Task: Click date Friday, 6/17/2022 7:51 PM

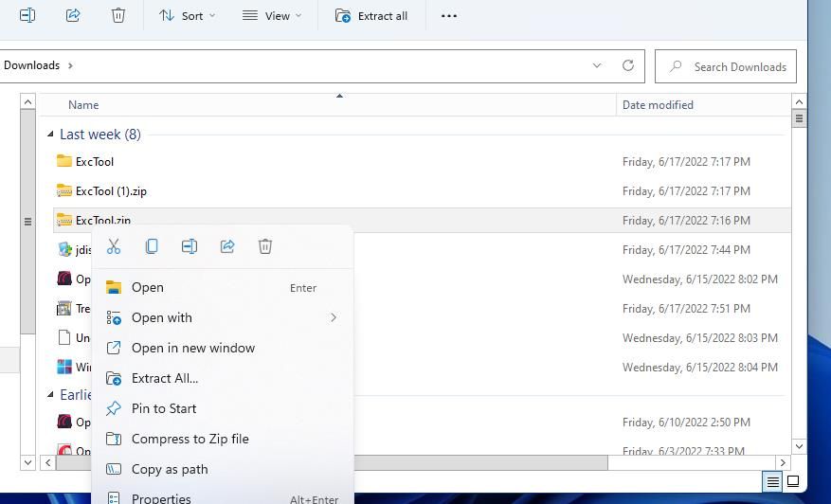Action: [x=686, y=309]
